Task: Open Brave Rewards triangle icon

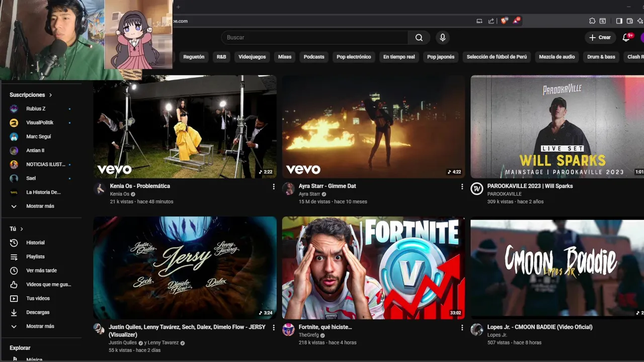Action: [517, 21]
